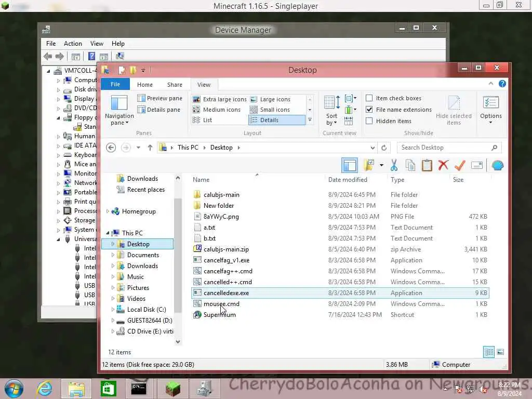Collapse This PC in navigation tree
This screenshot has width=532, height=399.
pyautogui.click(x=108, y=233)
